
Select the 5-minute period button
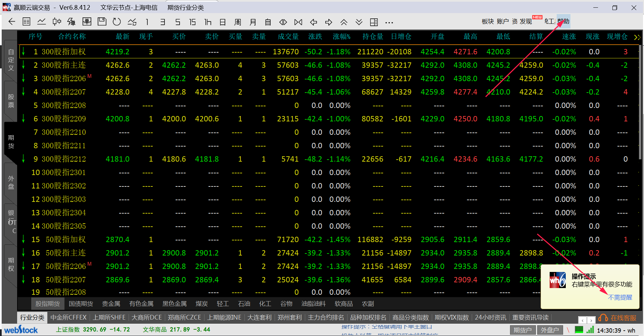pyautogui.click(x=178, y=22)
